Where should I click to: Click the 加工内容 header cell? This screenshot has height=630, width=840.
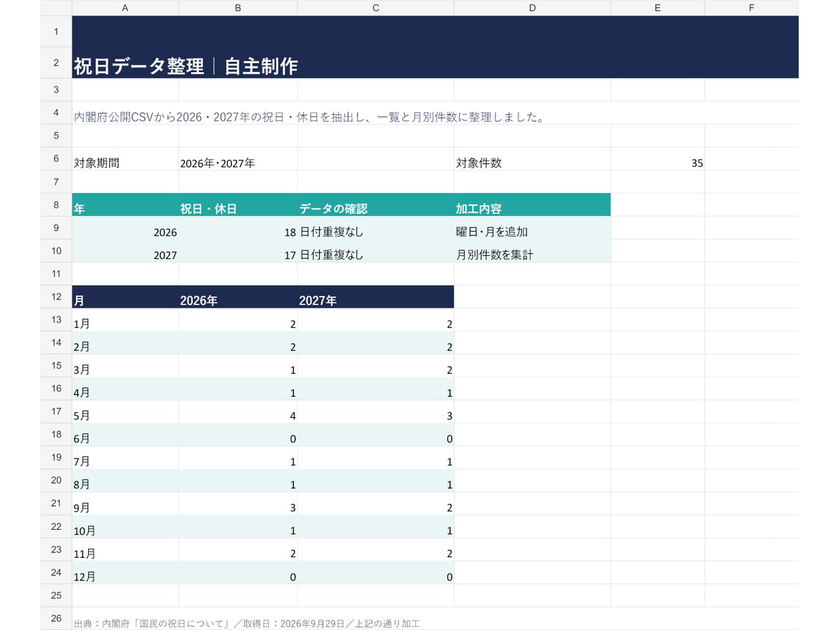[x=533, y=205]
